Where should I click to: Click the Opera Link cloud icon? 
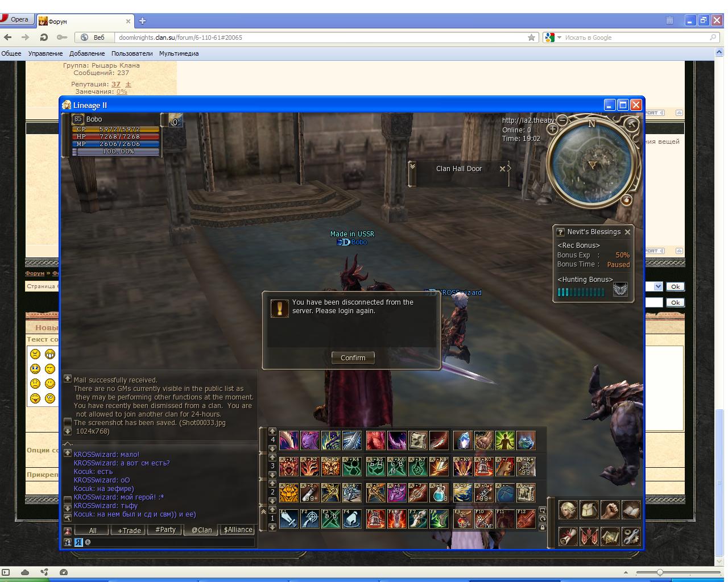click(x=25, y=572)
